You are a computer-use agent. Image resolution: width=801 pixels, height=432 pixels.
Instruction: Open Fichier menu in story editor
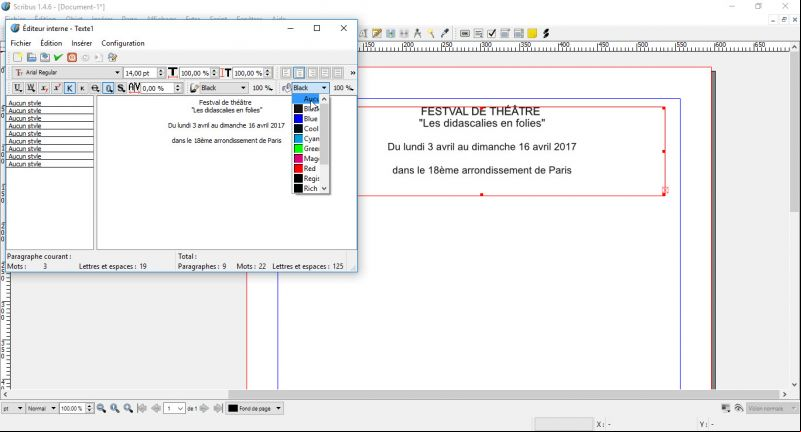[21, 43]
